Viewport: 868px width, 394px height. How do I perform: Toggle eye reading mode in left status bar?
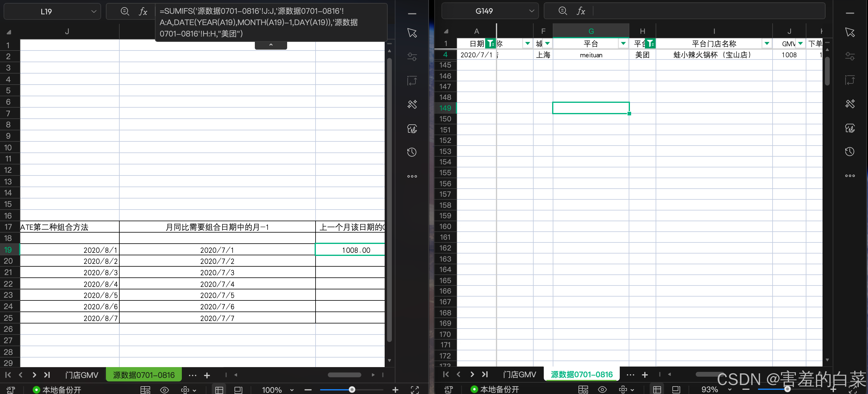(x=165, y=390)
